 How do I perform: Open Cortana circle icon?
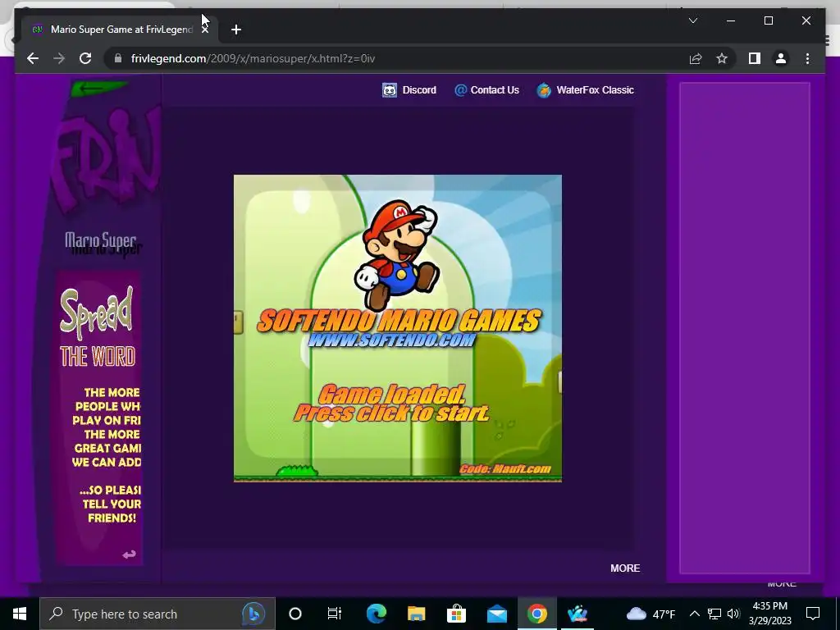point(295,614)
